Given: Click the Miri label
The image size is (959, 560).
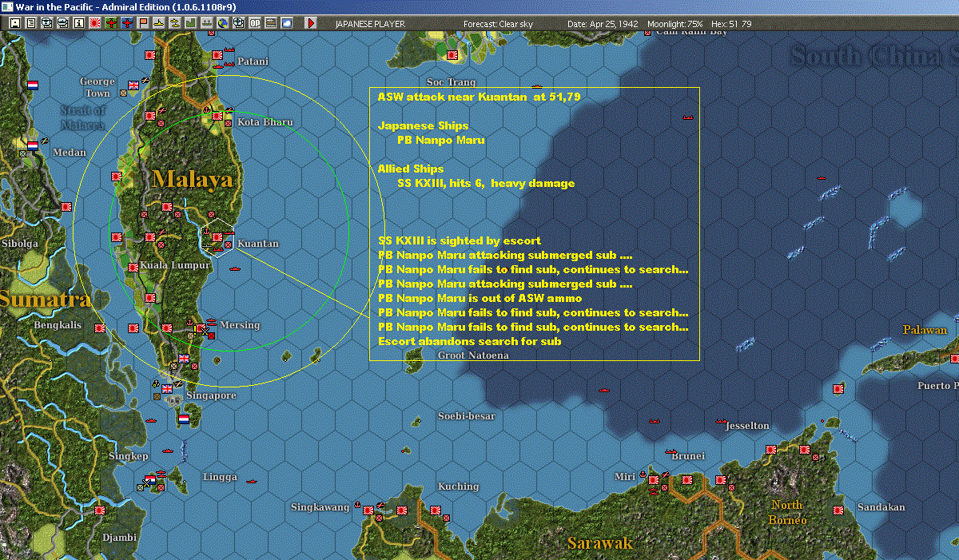Looking at the screenshot, I should point(624,477).
